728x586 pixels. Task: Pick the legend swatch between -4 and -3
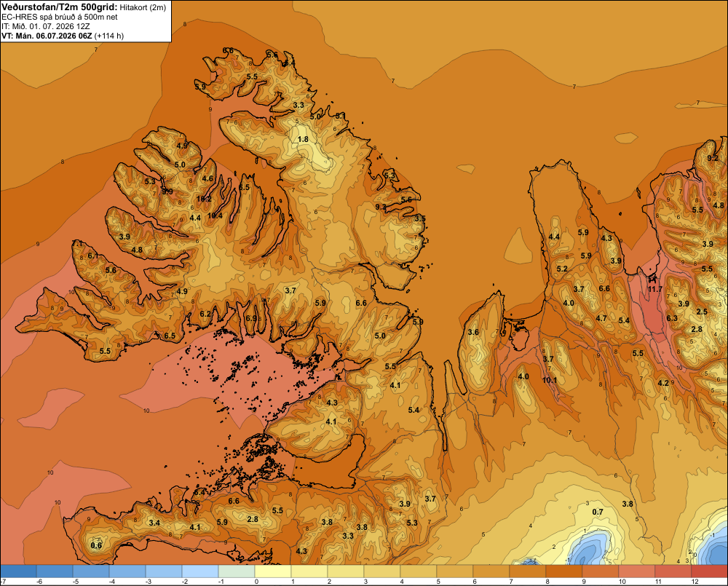pyautogui.click(x=127, y=571)
